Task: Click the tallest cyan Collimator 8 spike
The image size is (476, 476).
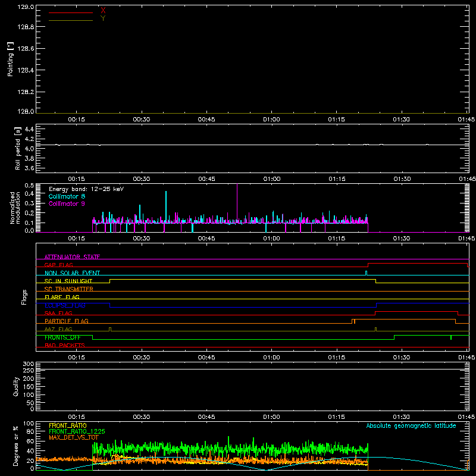Action: (x=166, y=206)
